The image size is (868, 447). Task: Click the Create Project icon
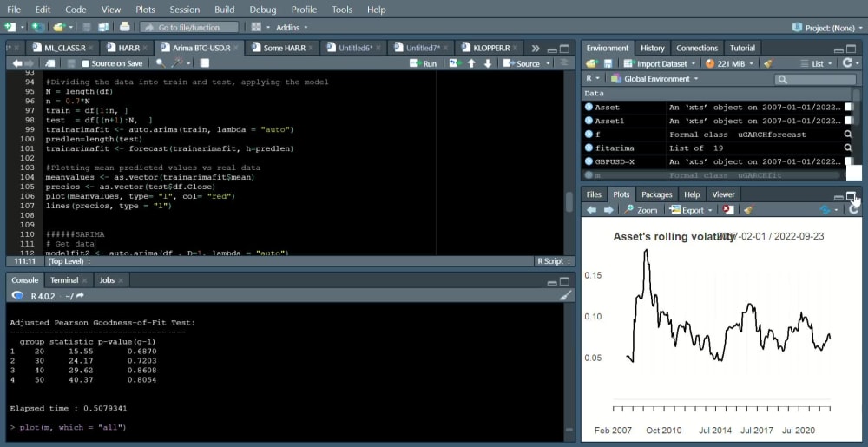[x=37, y=27]
